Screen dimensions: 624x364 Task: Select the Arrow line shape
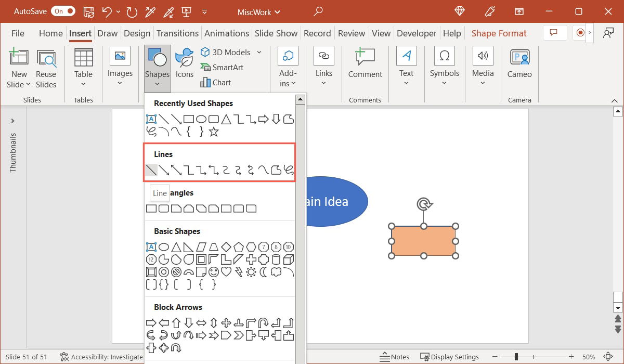[x=165, y=170]
